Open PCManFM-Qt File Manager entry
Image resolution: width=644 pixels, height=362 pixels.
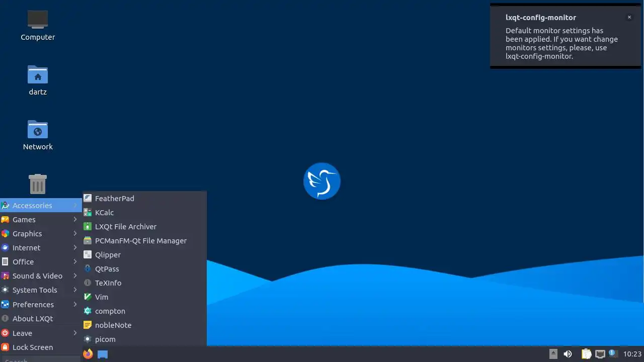(x=144, y=240)
